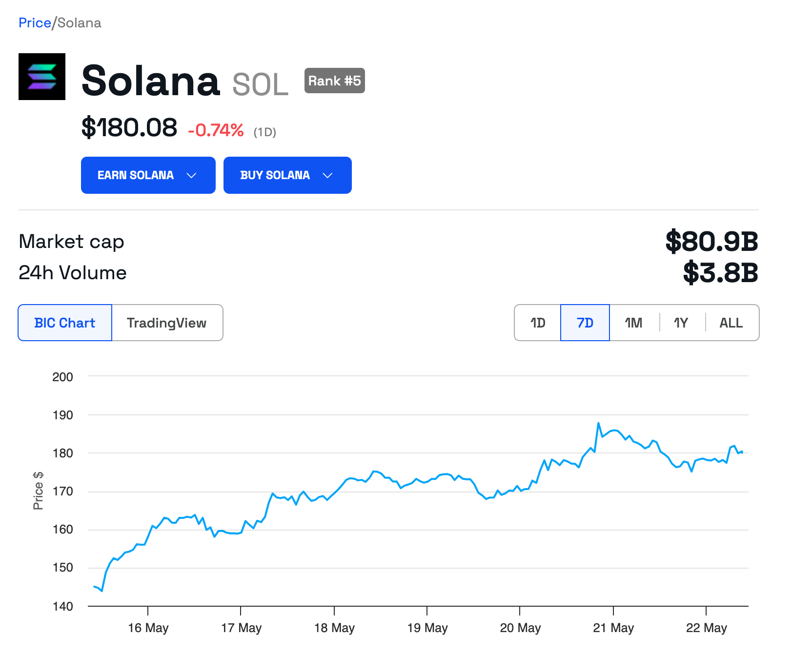
Task: Click the $80.9B market cap value
Action: click(711, 241)
